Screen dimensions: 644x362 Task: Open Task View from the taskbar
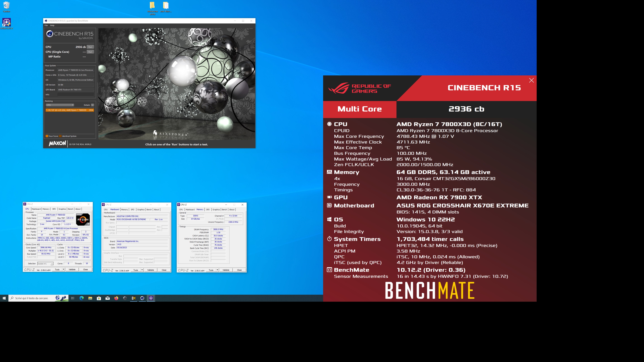(73, 298)
